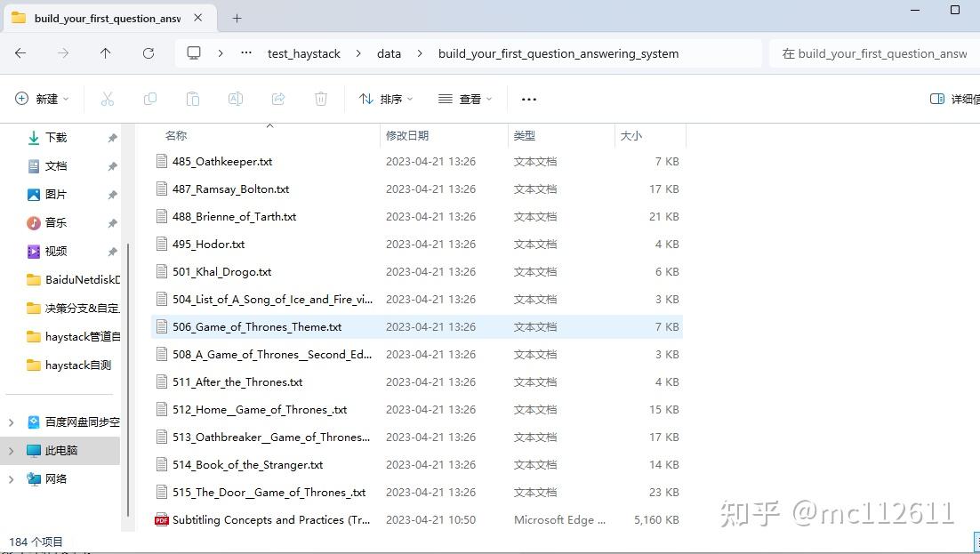980x554 pixels.
Task: Click the Rename icon in the toolbar
Action: 236,99
